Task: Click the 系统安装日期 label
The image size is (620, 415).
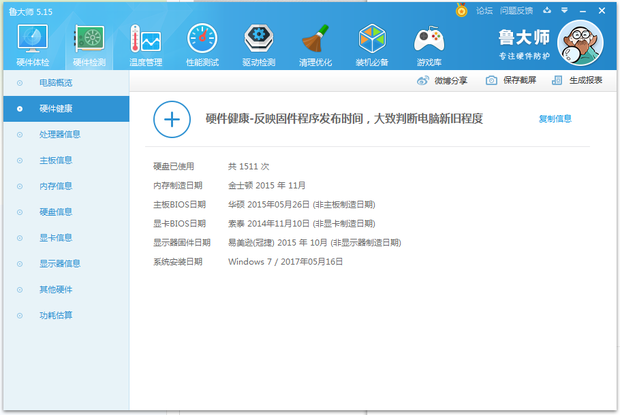Action: [x=178, y=262]
